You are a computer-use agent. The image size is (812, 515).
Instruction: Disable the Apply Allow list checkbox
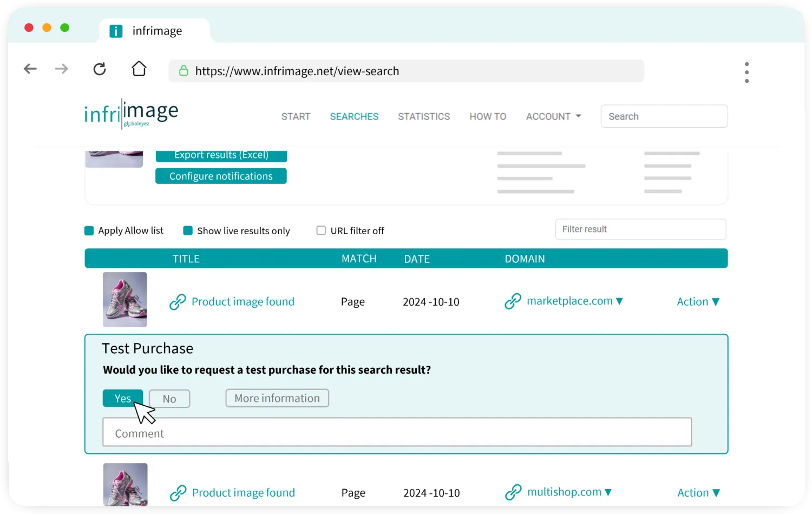click(x=89, y=230)
